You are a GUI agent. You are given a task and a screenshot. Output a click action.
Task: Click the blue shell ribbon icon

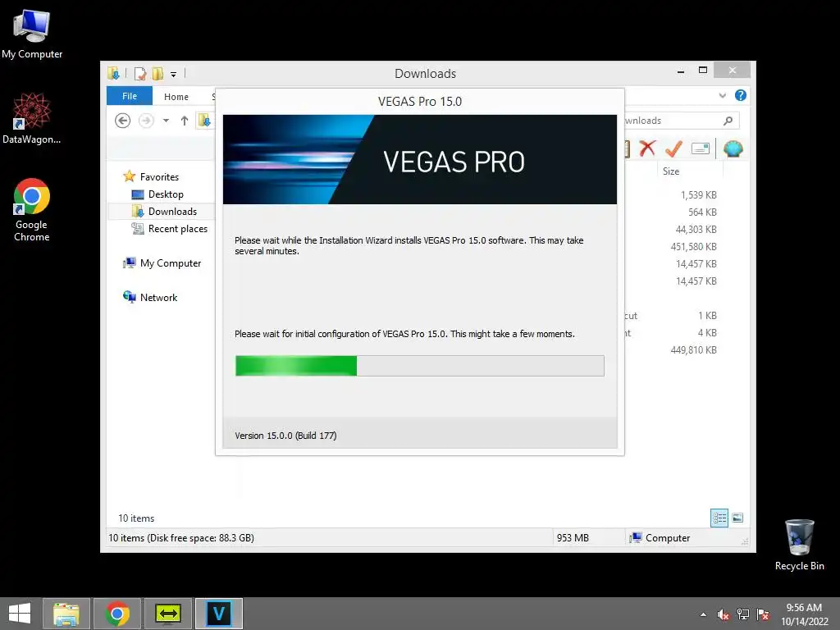(x=733, y=148)
